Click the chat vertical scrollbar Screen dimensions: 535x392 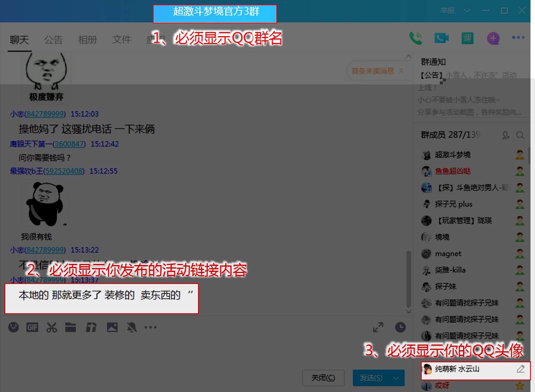point(408,279)
